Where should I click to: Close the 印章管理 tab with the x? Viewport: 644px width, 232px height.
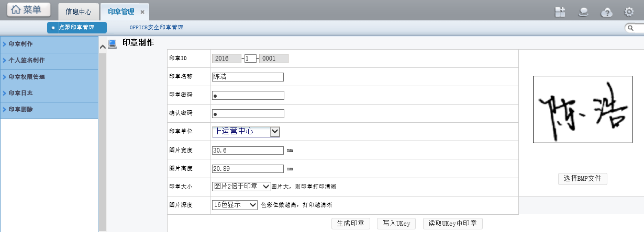tap(142, 12)
